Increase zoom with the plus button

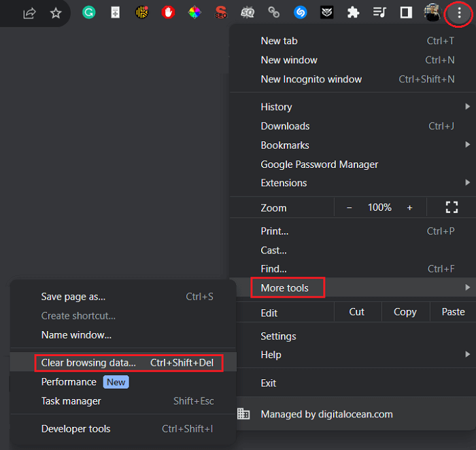[x=409, y=207]
